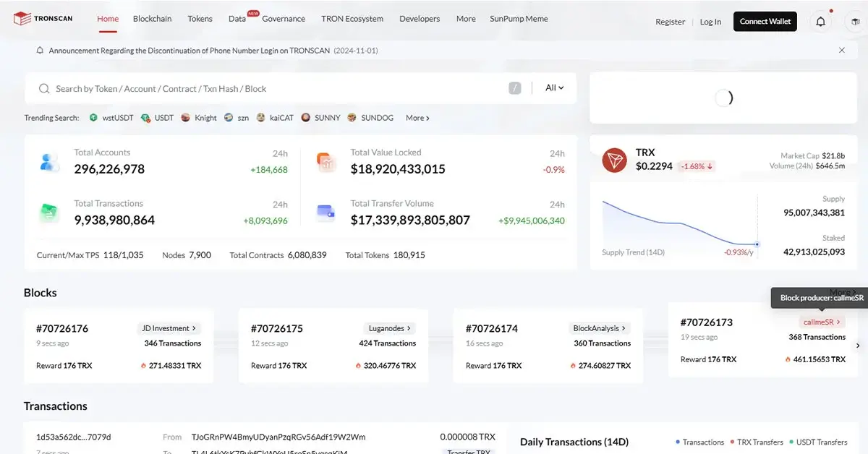
Task: Open transaction hash 1d53a562dc...7079d
Action: [x=74, y=437]
